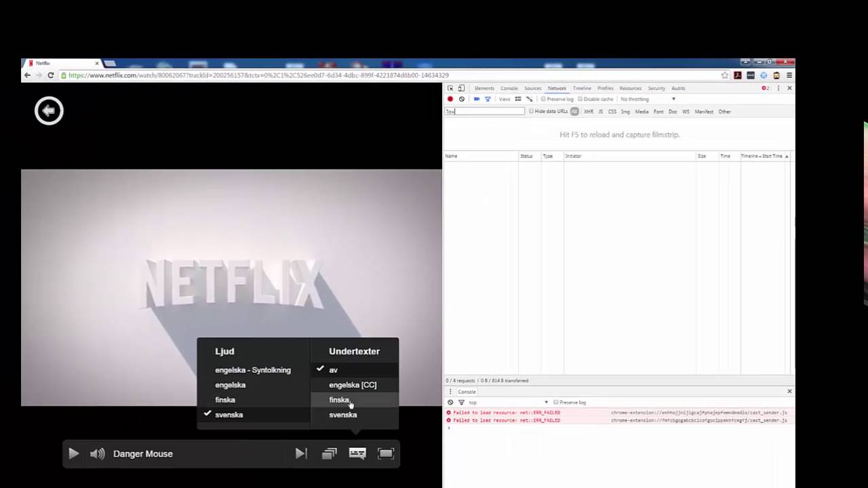The width and height of the screenshot is (868, 488).
Task: Click the red error count indicator
Action: pos(766,88)
